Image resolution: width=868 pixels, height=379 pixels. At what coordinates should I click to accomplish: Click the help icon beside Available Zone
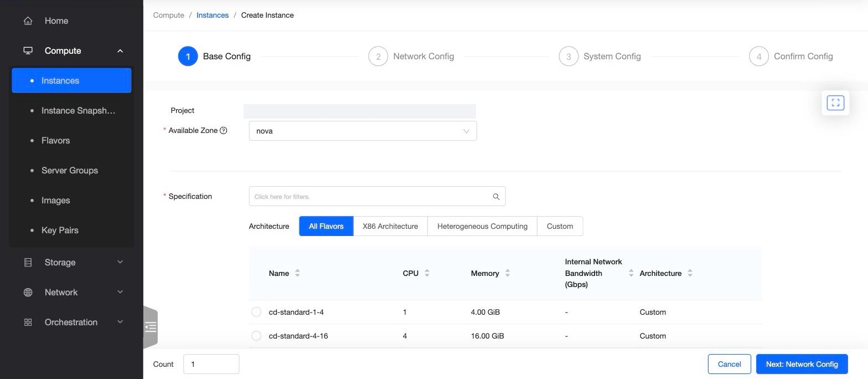[224, 131]
